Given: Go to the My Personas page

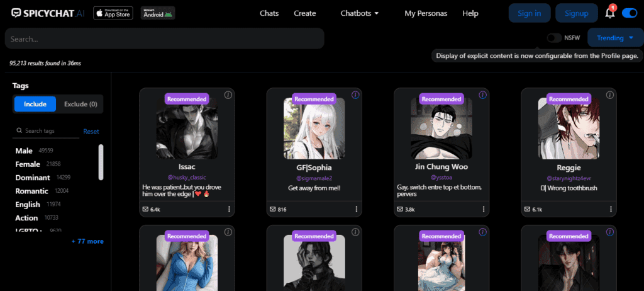Looking at the screenshot, I should tap(426, 13).
